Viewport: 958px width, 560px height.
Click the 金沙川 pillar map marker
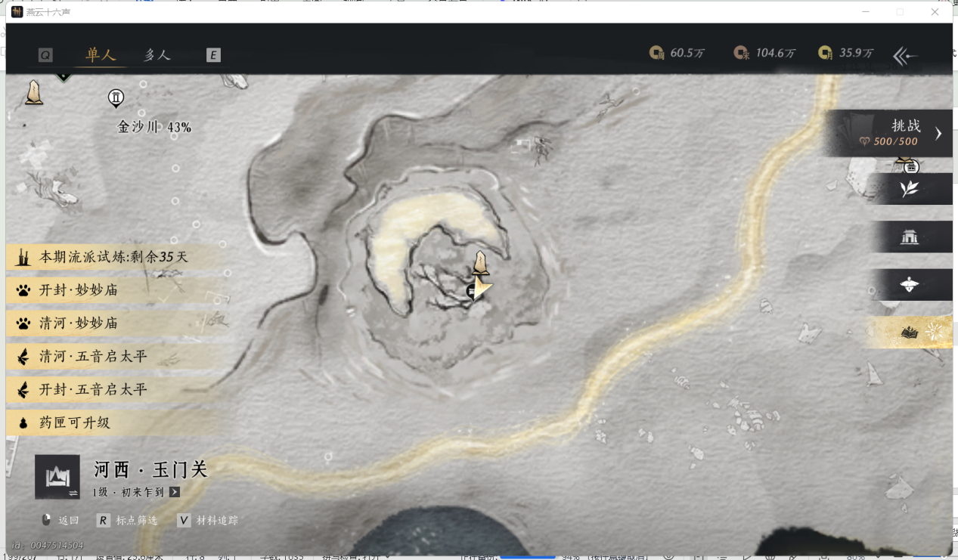116,98
